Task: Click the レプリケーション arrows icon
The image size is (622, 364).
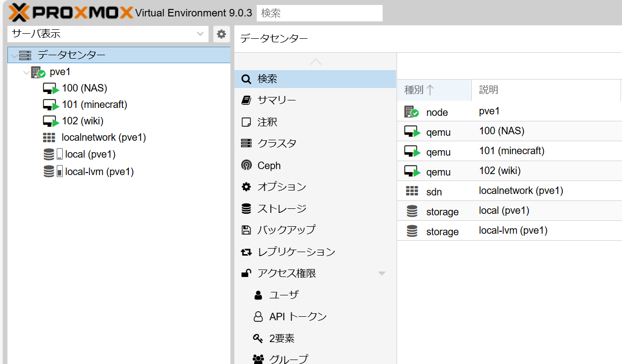Action: tap(246, 252)
